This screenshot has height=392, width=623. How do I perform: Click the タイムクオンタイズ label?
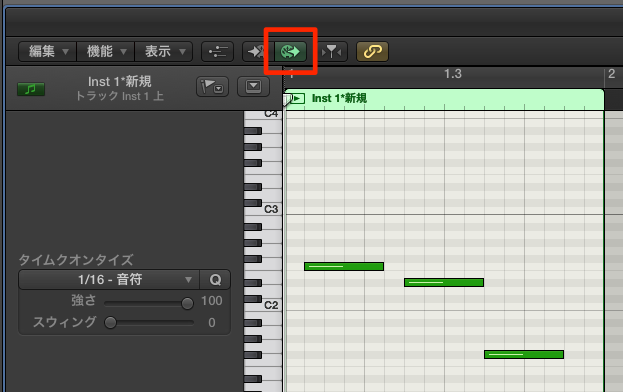[x=76, y=260]
